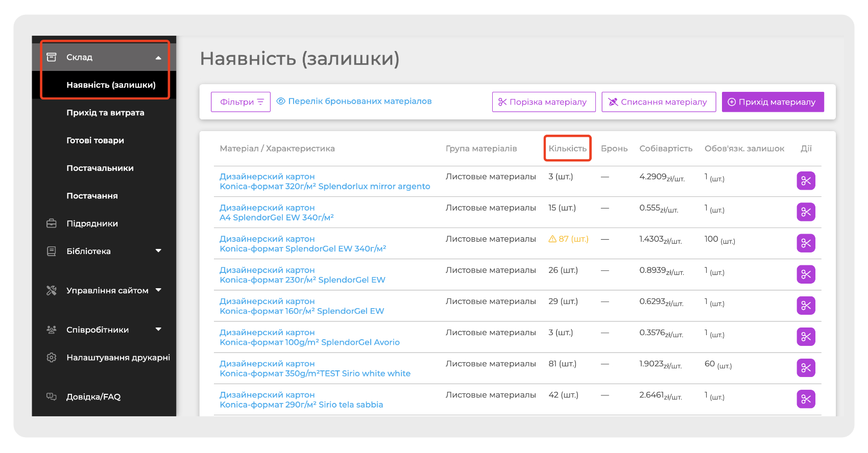Open Постачальники section
Viewport: 868px width, 453px height.
coord(100,168)
